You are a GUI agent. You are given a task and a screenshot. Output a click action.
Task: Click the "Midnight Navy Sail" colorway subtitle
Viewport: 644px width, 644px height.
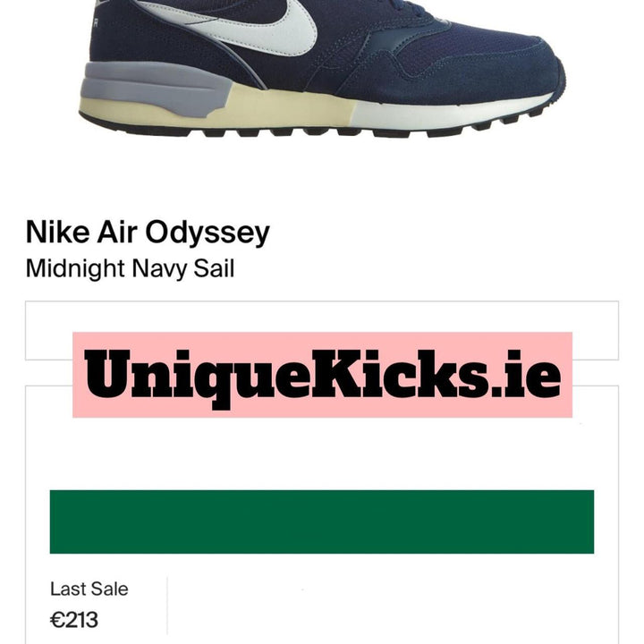(130, 269)
